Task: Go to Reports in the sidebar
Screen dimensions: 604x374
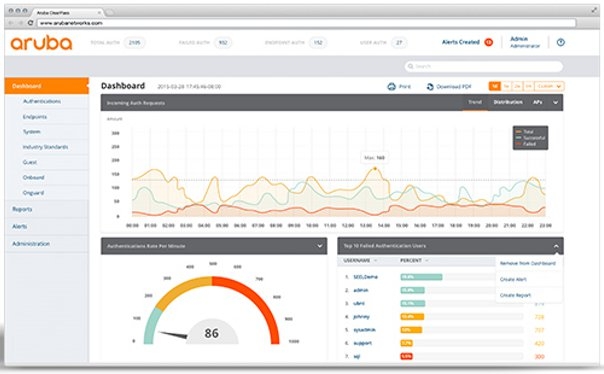Action: pyautogui.click(x=22, y=209)
